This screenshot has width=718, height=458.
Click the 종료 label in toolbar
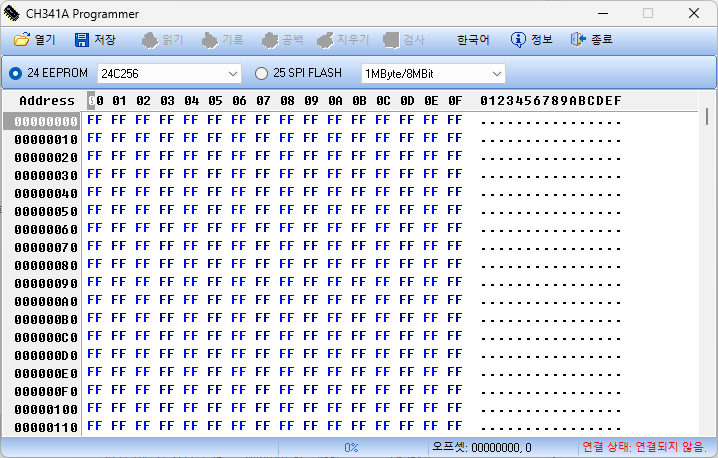point(602,40)
